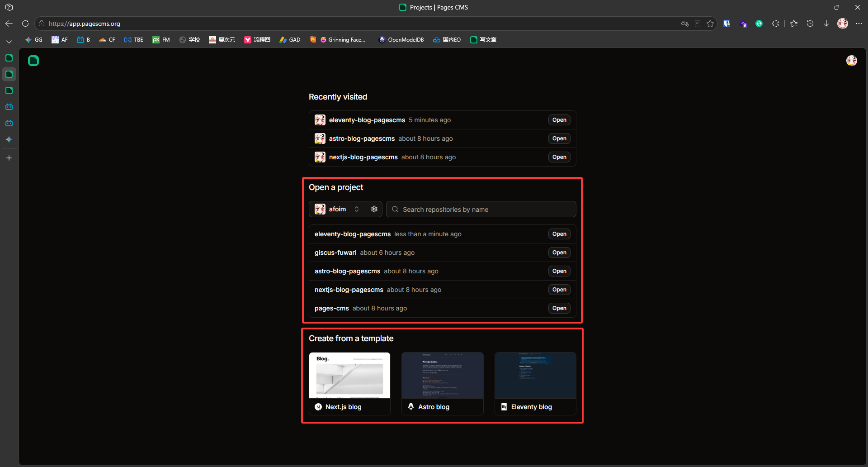The width and height of the screenshot is (868, 467).
Task: Open the 国内EO bookmark
Action: point(447,40)
